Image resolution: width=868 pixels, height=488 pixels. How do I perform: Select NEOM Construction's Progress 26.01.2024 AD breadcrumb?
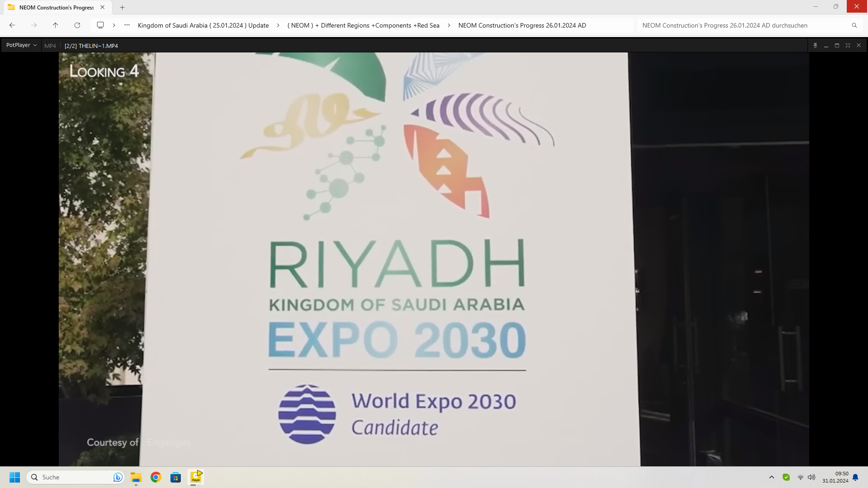point(522,25)
